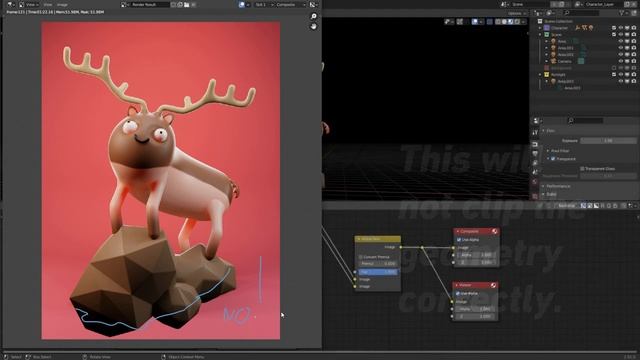Screen dimensions: 640x360
Task: Click the Scene Collection icon
Action: tap(540, 21)
